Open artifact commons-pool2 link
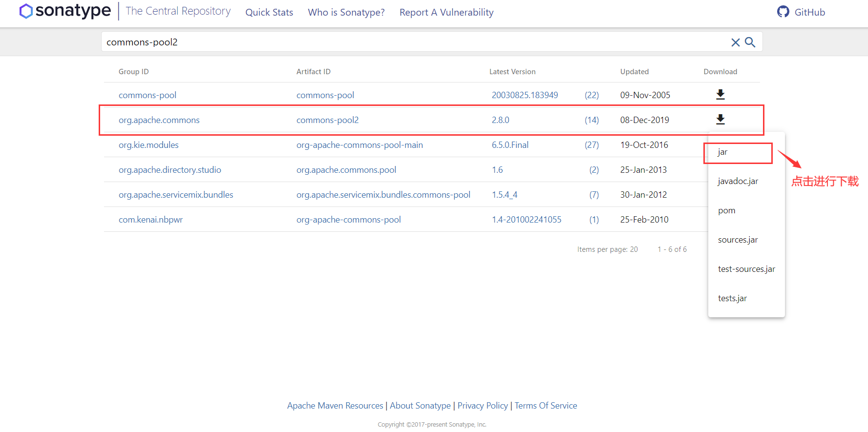868x432 pixels. (328, 120)
